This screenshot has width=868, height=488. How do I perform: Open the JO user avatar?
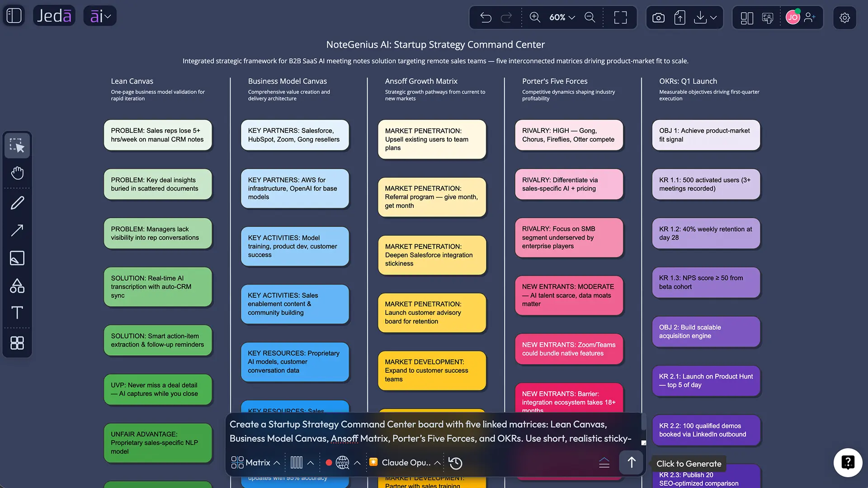[793, 18]
